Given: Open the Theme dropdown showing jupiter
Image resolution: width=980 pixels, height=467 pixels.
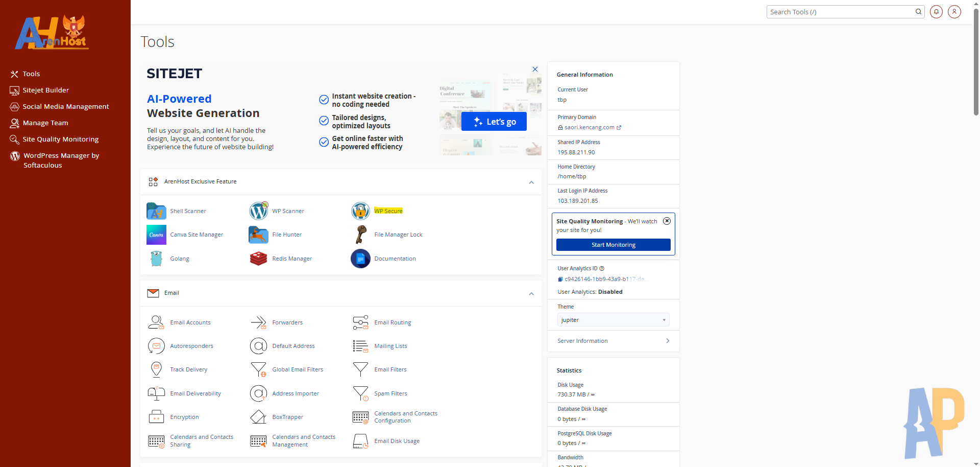Looking at the screenshot, I should click(613, 320).
